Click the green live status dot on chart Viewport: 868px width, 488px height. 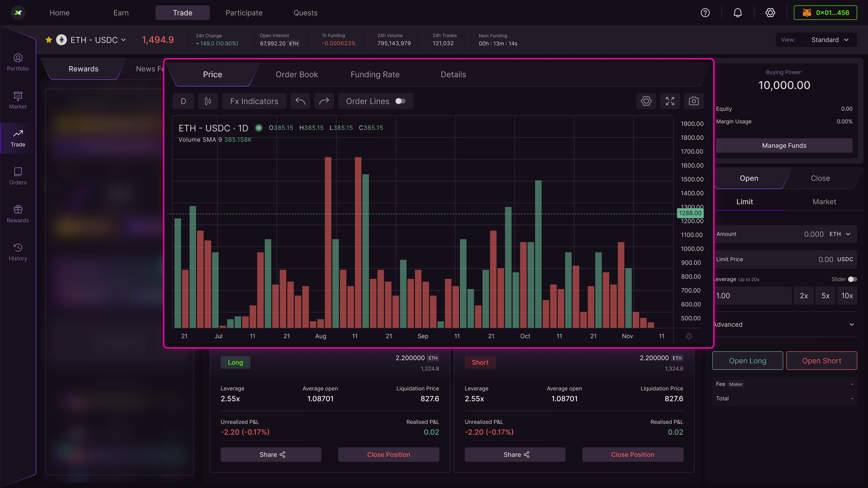coord(258,128)
